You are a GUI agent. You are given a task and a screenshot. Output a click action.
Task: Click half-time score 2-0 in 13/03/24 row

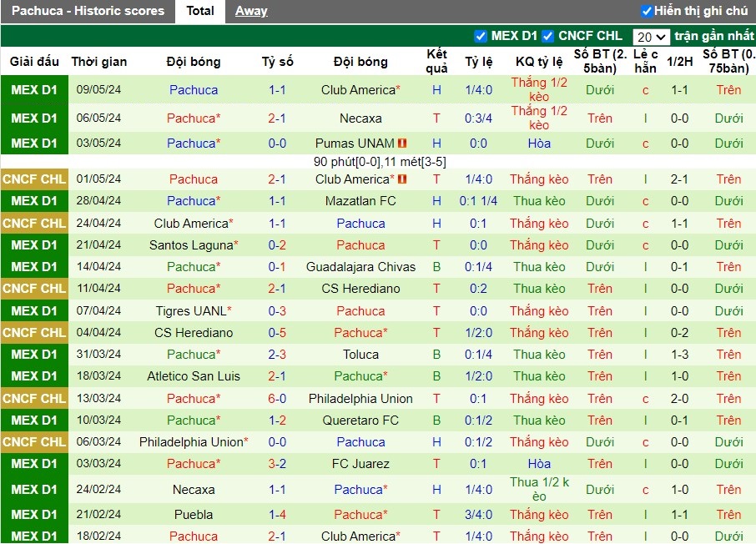(x=680, y=399)
